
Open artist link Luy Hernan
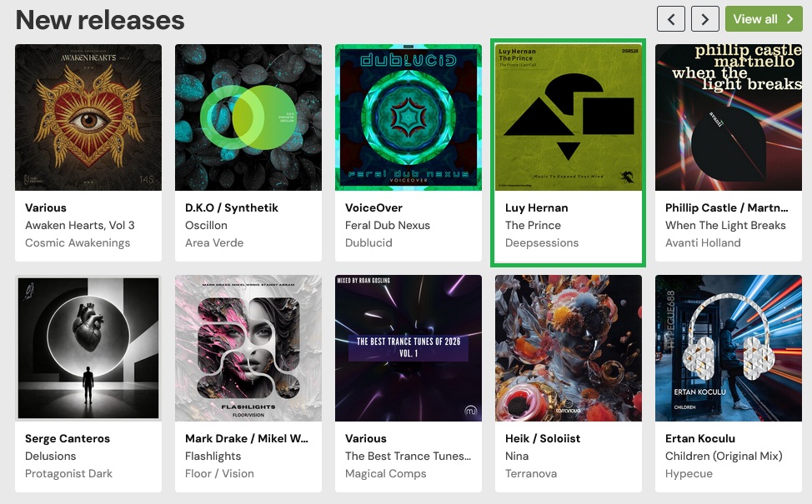(x=537, y=207)
